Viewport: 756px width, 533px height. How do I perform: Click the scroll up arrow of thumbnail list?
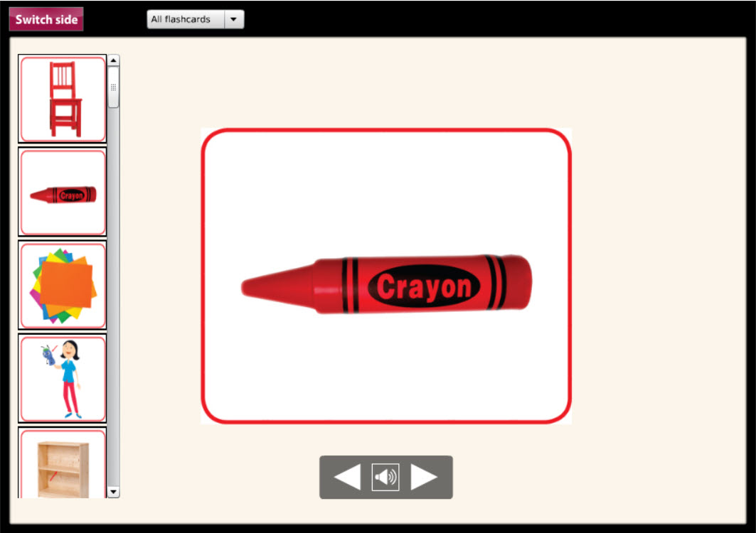pos(113,60)
